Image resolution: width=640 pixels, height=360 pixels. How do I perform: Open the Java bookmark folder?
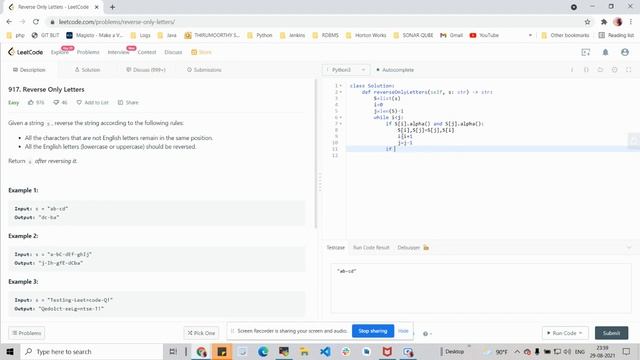pyautogui.click(x=167, y=36)
